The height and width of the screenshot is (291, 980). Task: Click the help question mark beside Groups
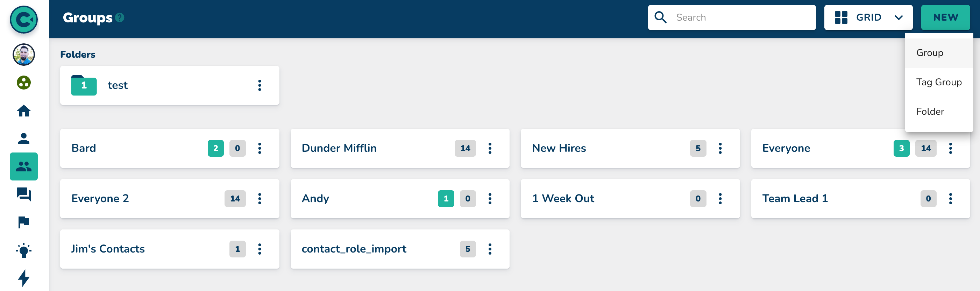(120, 17)
